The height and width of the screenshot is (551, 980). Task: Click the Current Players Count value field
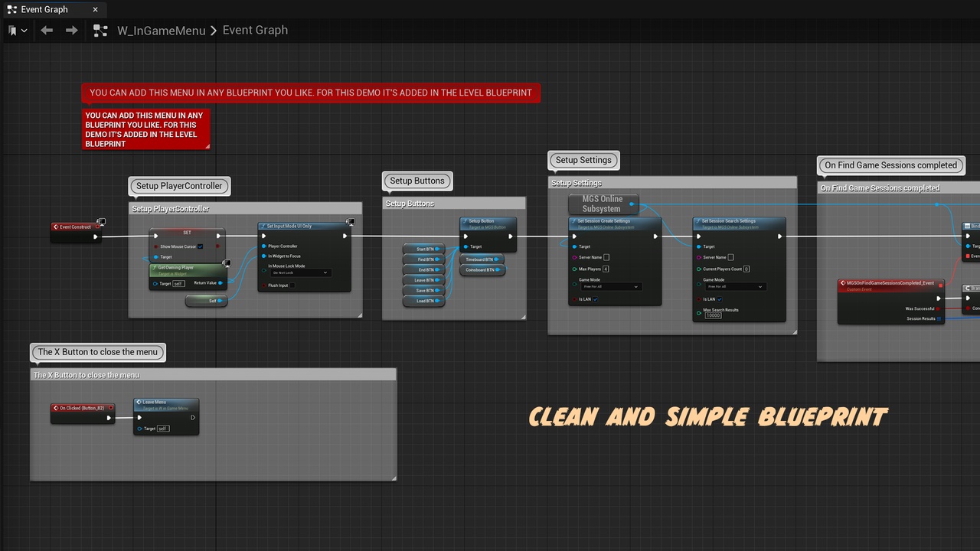(746, 269)
